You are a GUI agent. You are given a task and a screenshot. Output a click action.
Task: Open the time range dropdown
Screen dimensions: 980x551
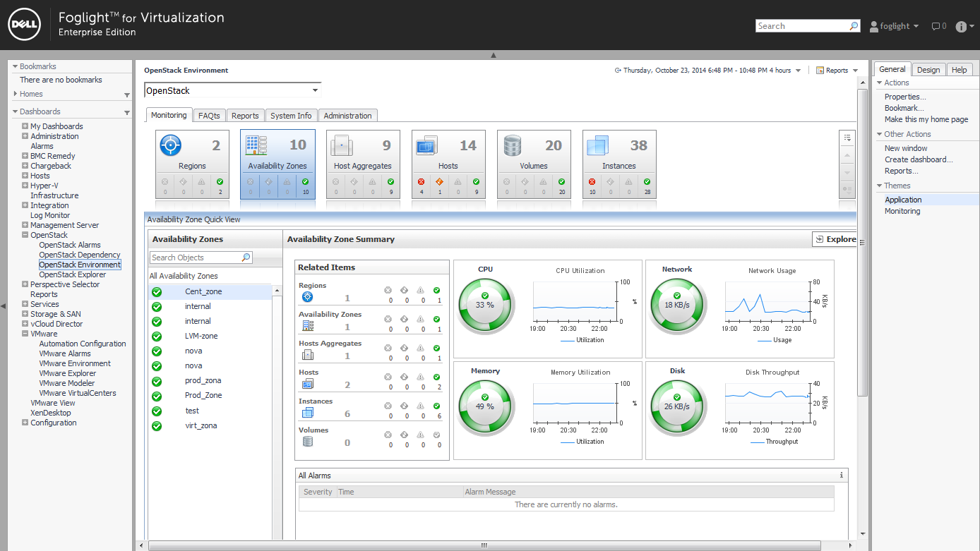(799, 71)
